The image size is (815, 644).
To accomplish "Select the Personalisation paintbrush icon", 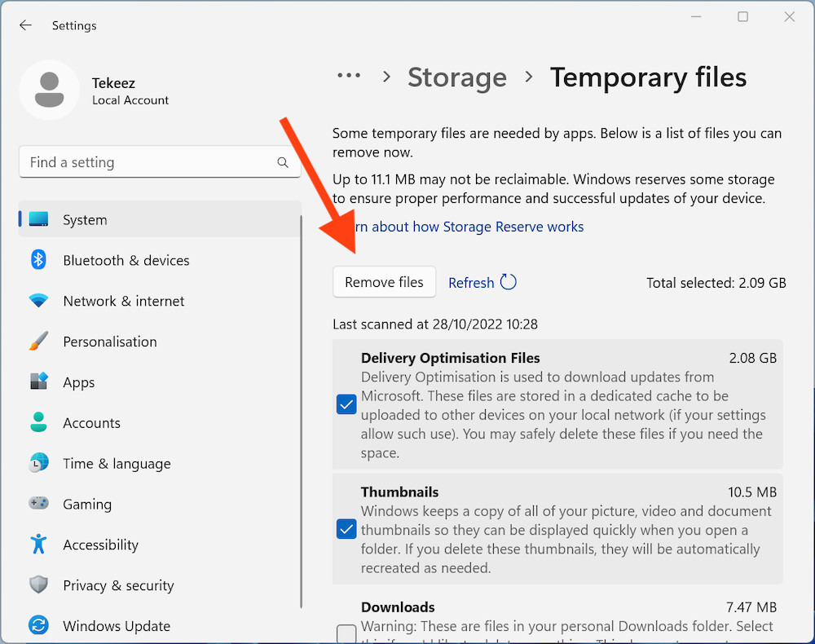I will pos(38,341).
